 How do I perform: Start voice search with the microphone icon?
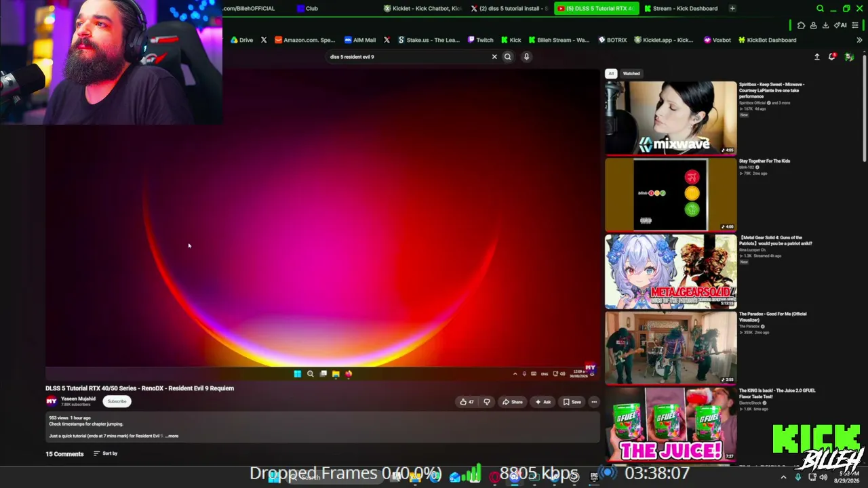[526, 57]
